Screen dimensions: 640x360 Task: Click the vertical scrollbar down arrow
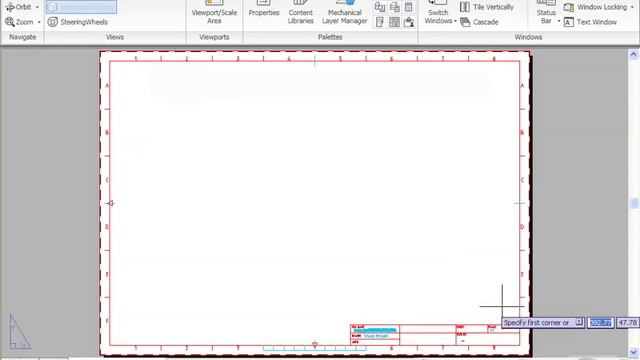633,352
